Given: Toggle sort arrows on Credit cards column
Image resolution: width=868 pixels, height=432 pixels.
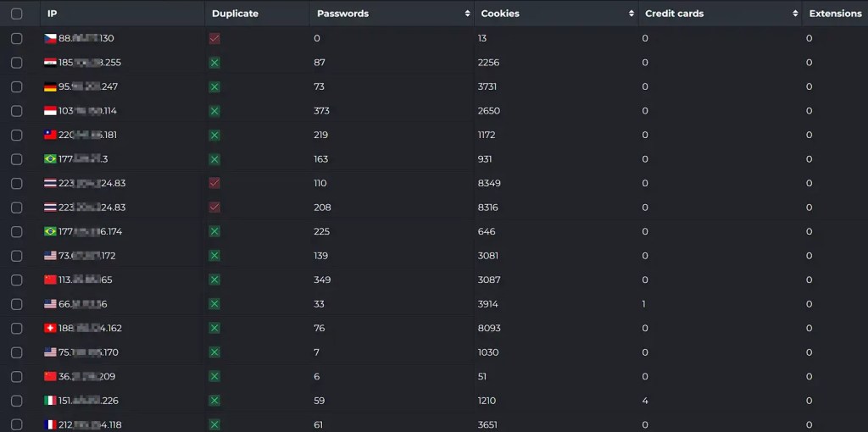Looking at the screenshot, I should coord(795,14).
